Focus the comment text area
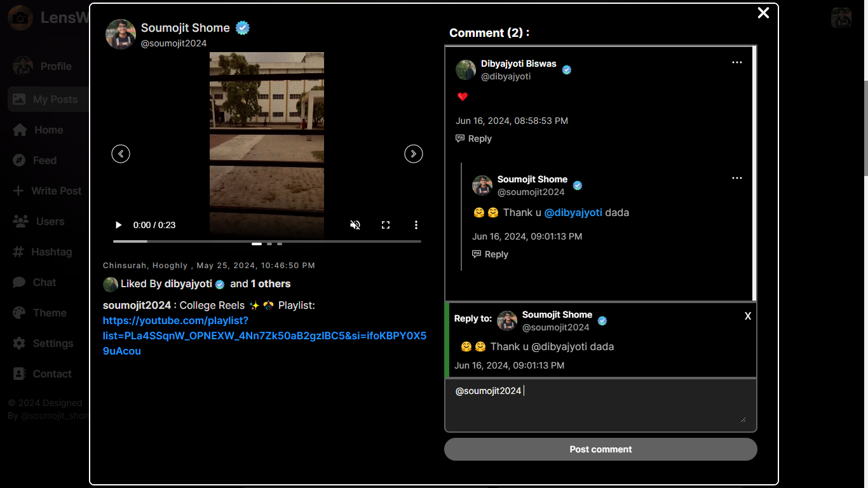This screenshot has height=488, width=868. (600, 405)
